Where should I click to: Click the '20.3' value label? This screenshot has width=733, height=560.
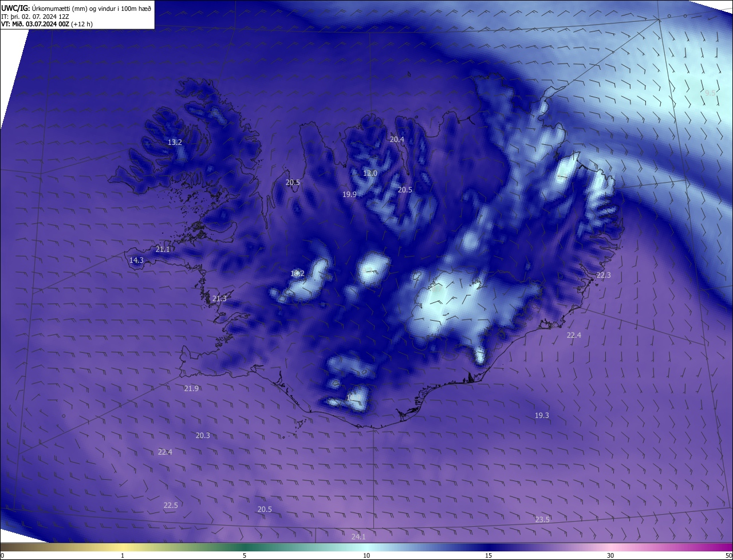(x=203, y=435)
